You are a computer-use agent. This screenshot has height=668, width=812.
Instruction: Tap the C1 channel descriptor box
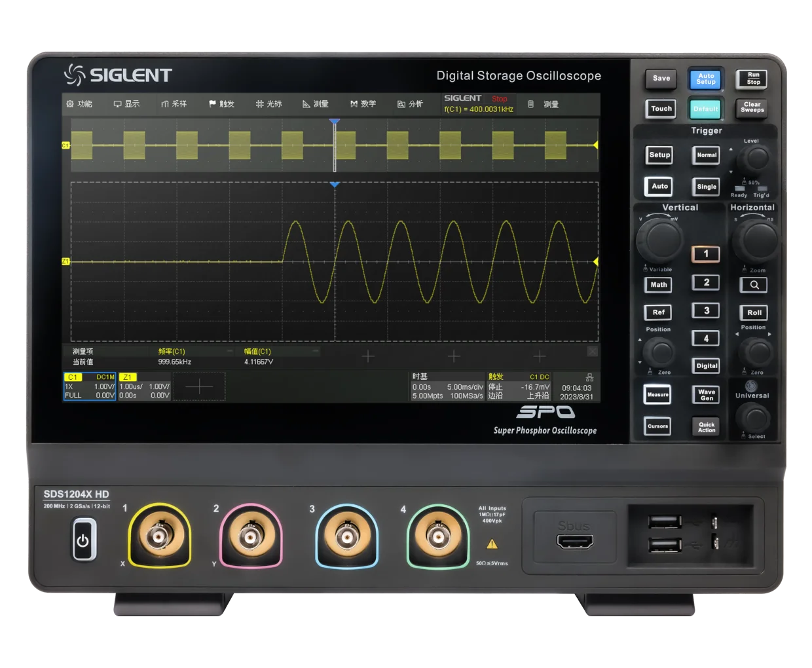coord(90,386)
